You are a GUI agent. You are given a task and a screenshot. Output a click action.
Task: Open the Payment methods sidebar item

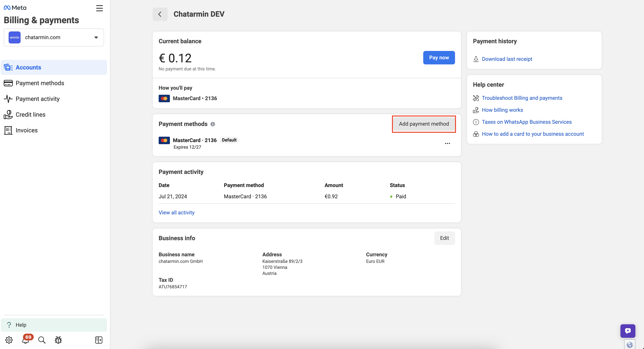pos(40,83)
